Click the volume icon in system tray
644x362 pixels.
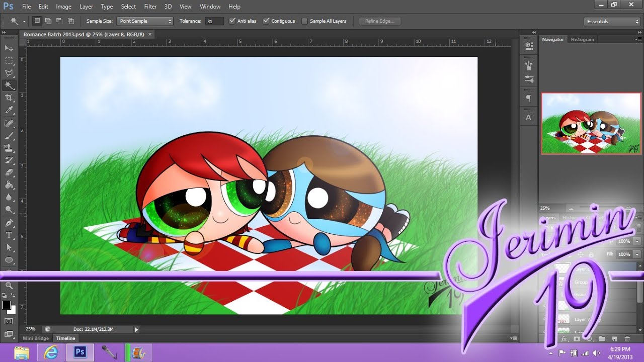click(x=596, y=353)
